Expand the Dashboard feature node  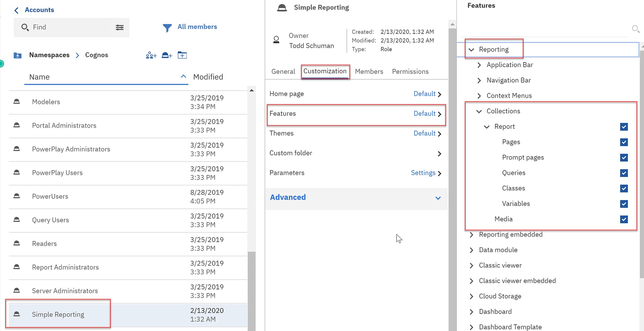(471, 312)
